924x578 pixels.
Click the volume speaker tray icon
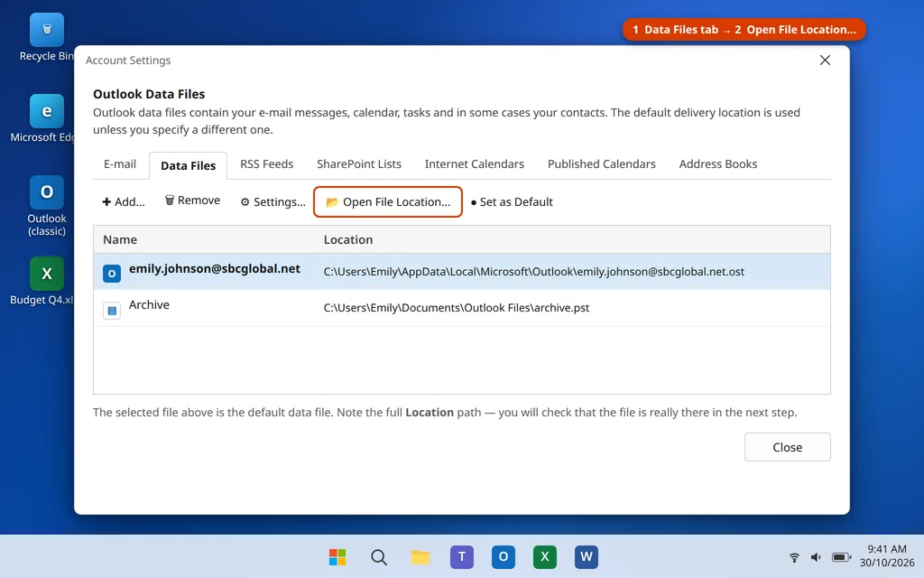click(816, 556)
